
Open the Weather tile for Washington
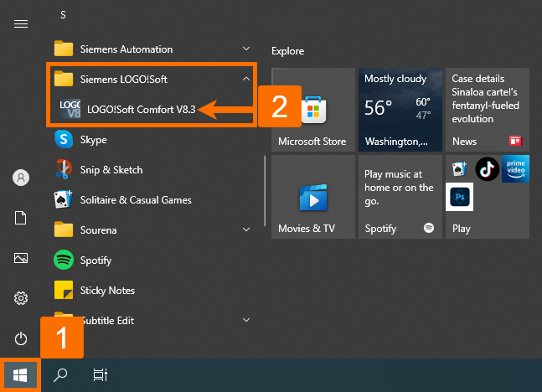point(400,110)
